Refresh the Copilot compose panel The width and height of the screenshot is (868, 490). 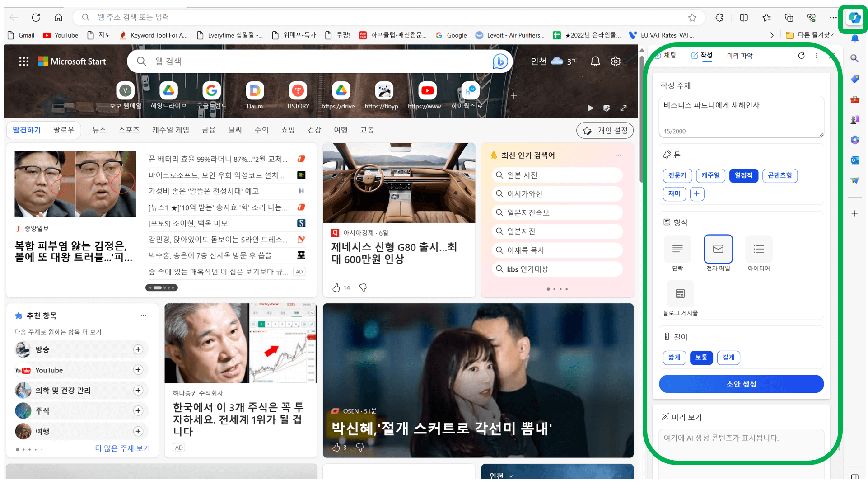pyautogui.click(x=801, y=56)
